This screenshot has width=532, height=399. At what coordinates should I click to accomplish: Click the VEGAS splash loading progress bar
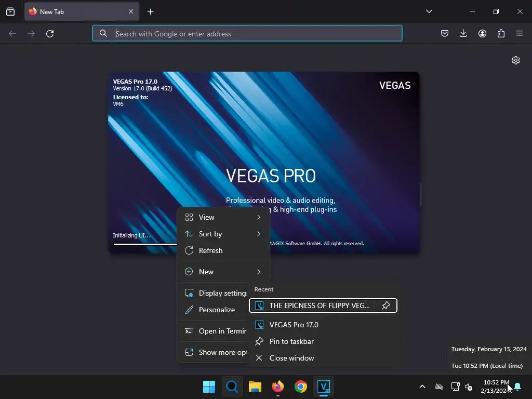(145, 244)
